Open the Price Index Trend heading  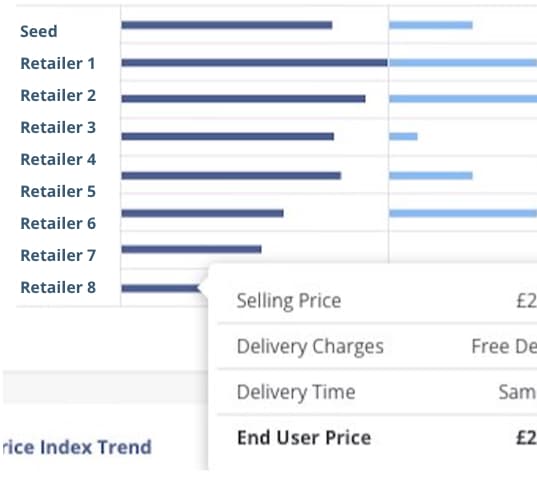pos(77,447)
